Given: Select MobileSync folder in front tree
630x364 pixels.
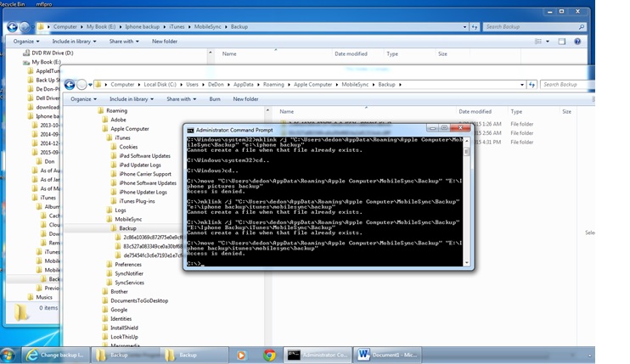Looking at the screenshot, I should coord(128,219).
